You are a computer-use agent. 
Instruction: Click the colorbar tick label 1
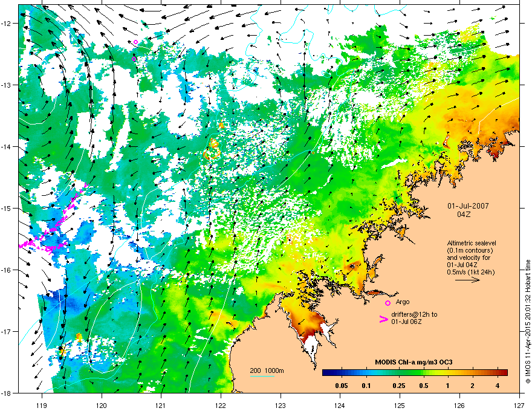point(448,386)
